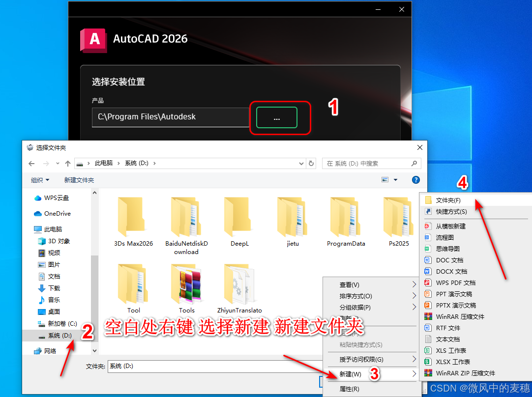Click the 新建文件夹 button
532x397 pixels.
pos(79,180)
